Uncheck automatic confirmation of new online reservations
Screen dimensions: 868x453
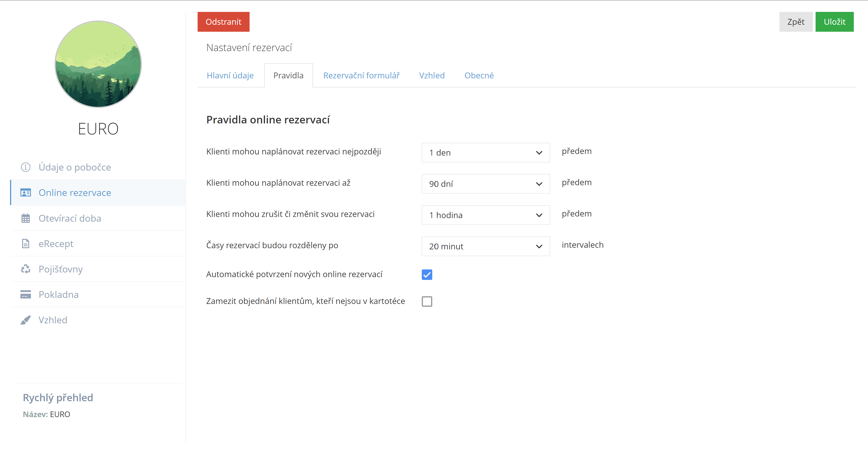(x=427, y=275)
